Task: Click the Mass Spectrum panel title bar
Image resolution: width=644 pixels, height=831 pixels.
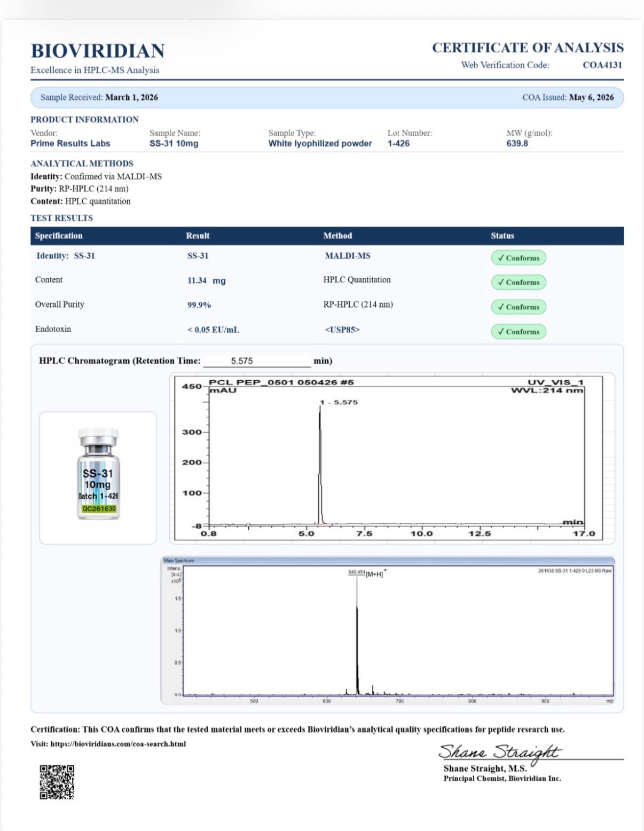Action: pos(388,561)
